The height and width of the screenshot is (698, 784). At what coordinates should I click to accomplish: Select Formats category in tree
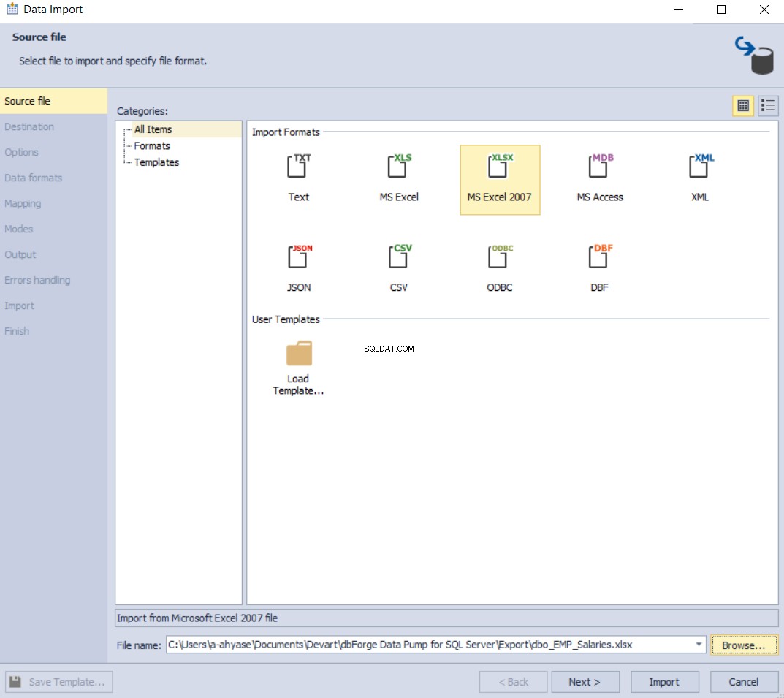[x=152, y=145]
